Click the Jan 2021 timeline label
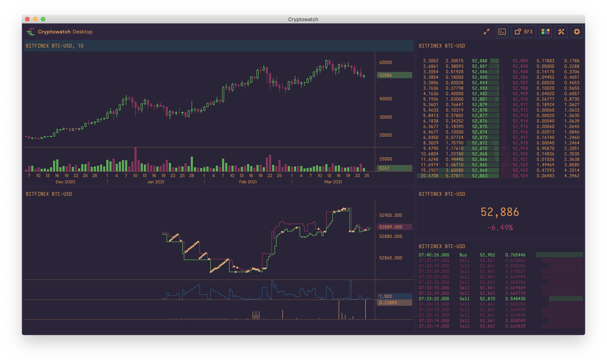 click(x=155, y=182)
